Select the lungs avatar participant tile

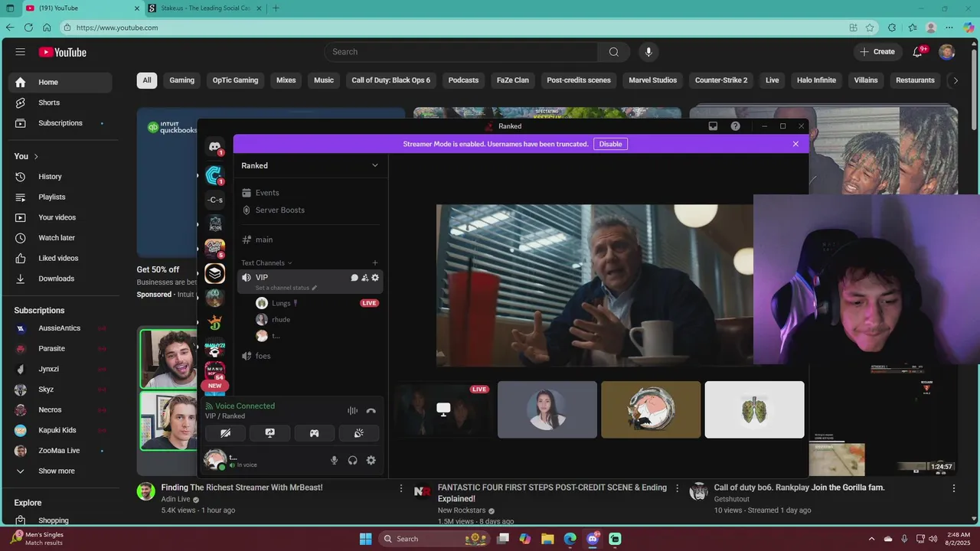(x=754, y=409)
